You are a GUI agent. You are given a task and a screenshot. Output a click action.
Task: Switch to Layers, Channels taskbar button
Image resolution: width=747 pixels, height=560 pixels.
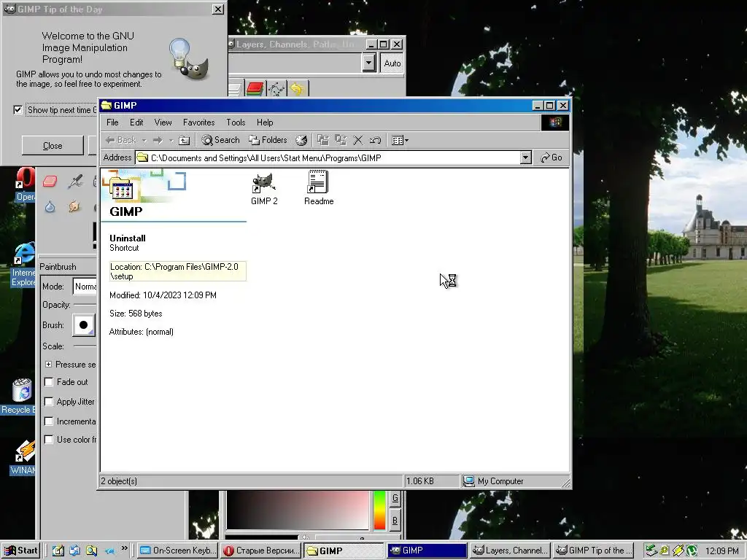(x=509, y=551)
